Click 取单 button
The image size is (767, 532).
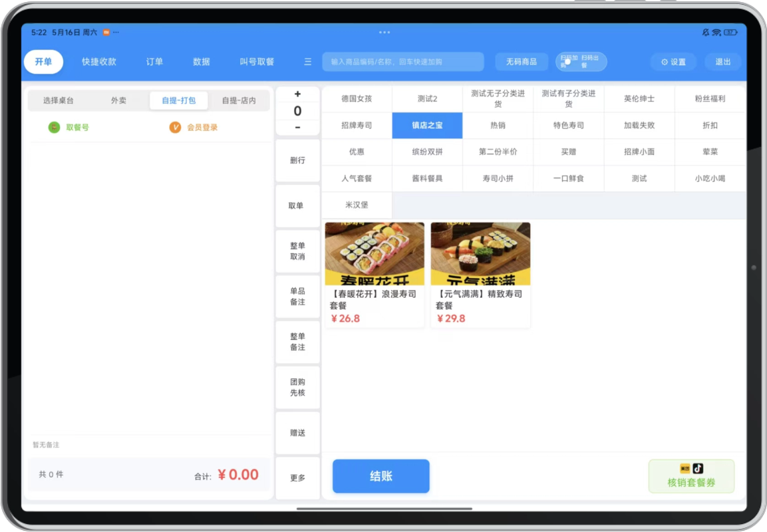coord(297,206)
